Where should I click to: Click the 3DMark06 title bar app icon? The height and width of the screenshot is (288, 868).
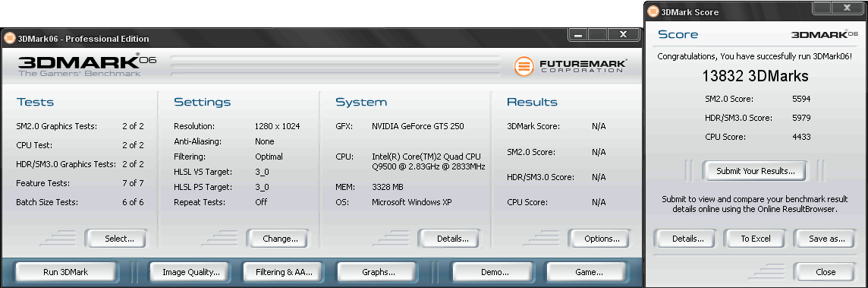pyautogui.click(x=9, y=39)
